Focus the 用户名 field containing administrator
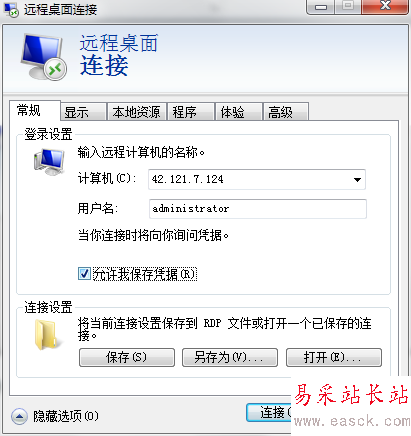 (258, 209)
